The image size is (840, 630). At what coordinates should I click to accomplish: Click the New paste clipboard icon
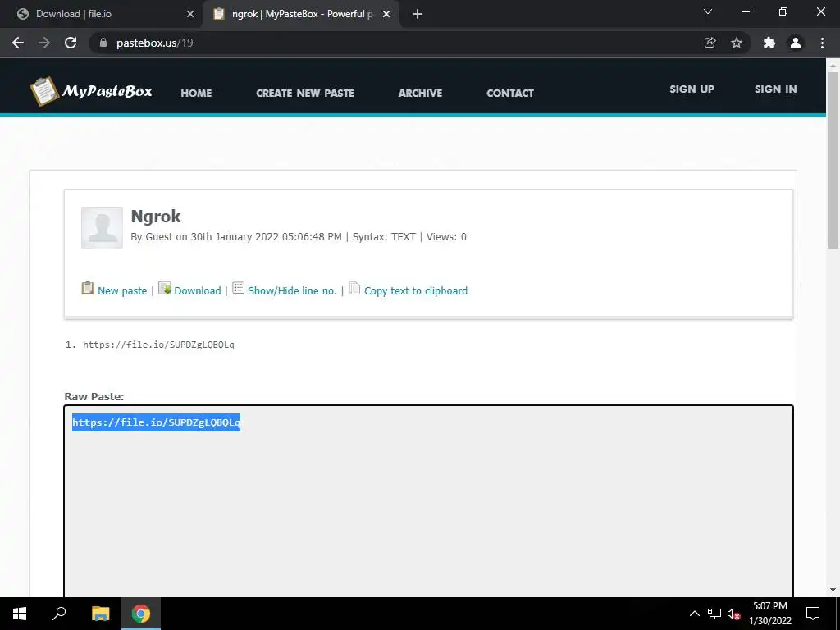pos(87,288)
